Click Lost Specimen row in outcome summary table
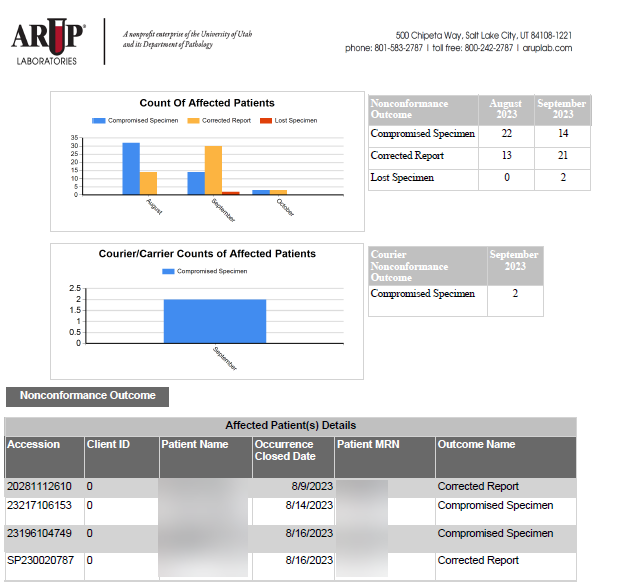 403,178
